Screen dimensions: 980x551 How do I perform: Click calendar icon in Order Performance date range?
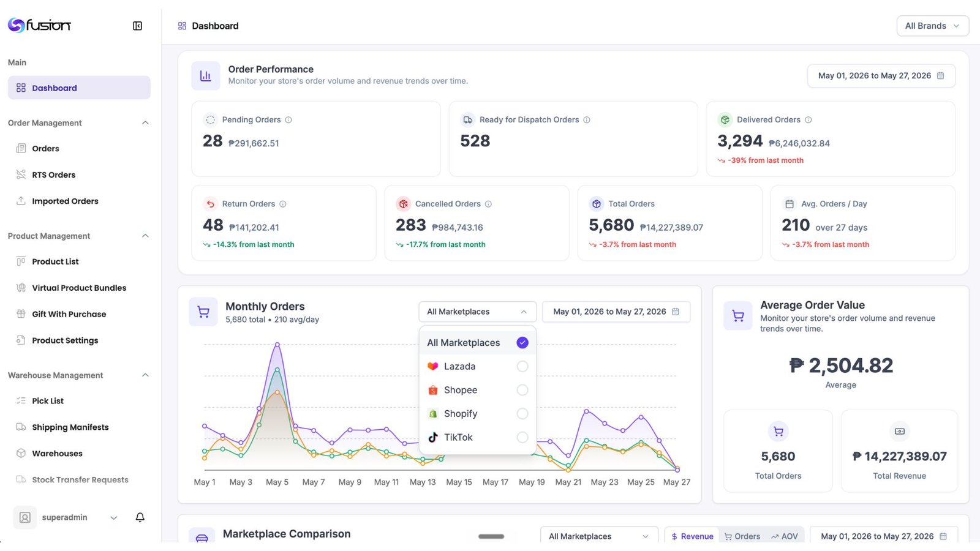click(x=941, y=76)
